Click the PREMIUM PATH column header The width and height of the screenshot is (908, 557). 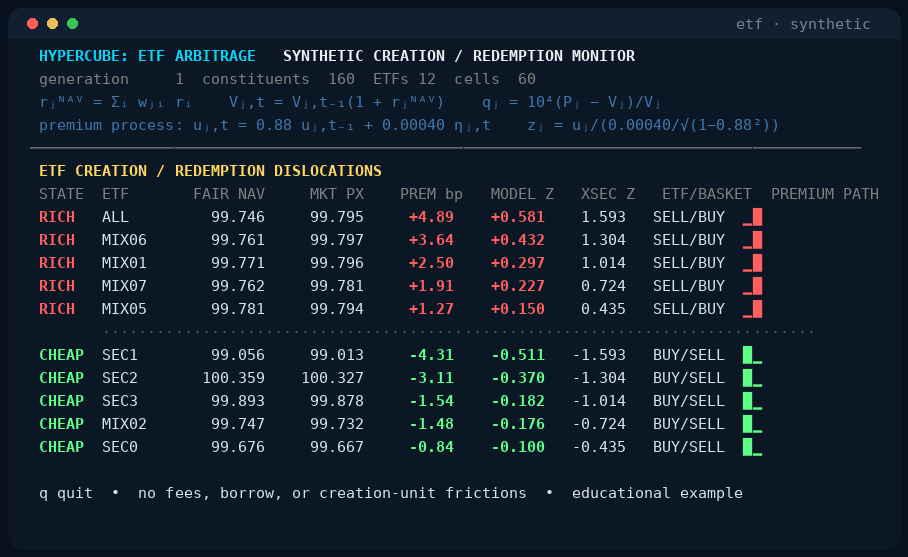coord(825,194)
